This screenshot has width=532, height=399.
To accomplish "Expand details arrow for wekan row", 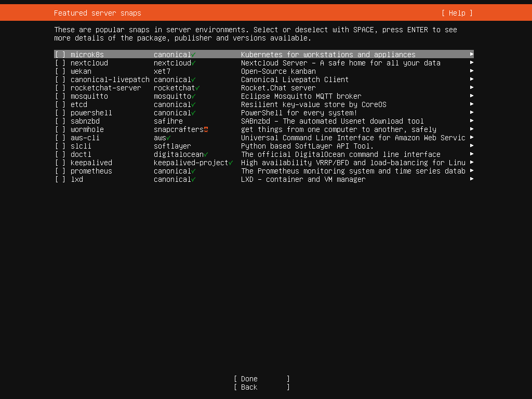I will point(472,71).
